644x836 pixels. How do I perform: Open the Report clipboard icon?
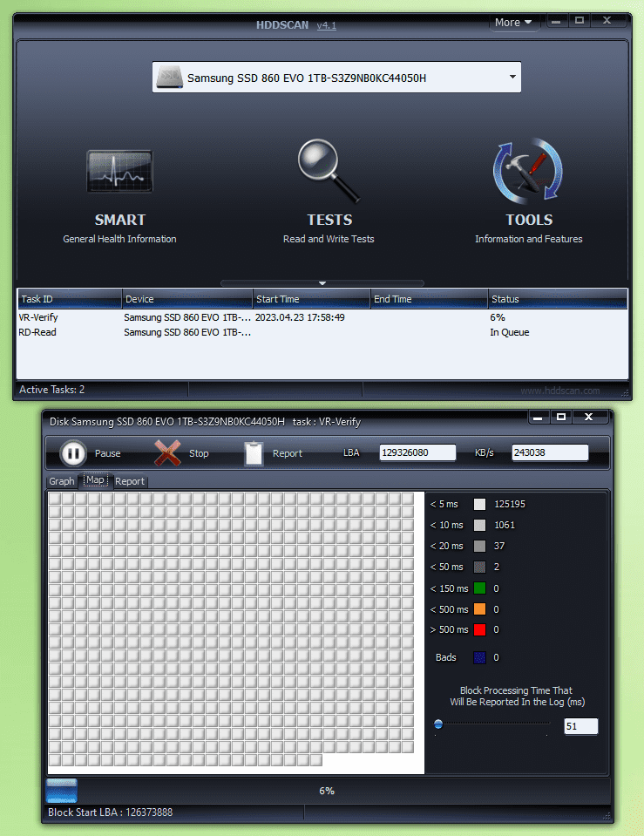254,453
